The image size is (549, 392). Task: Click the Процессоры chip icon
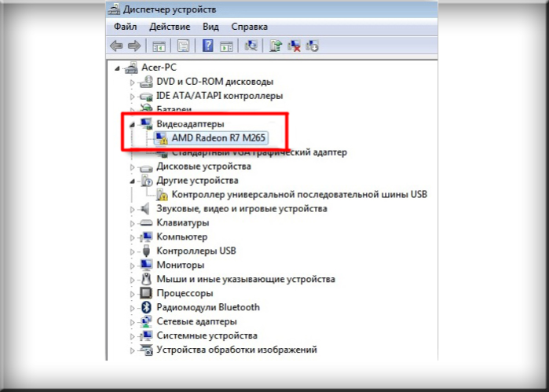click(146, 293)
